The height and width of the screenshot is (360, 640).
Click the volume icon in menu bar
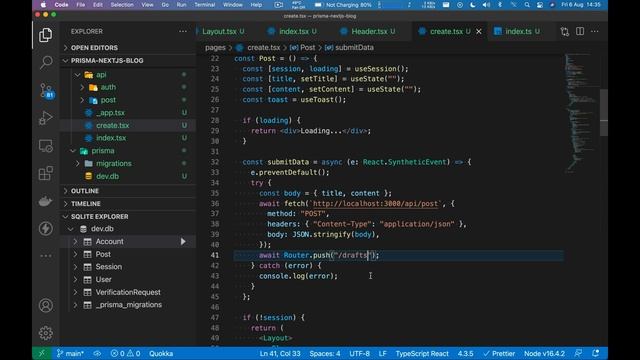(x=486, y=5)
